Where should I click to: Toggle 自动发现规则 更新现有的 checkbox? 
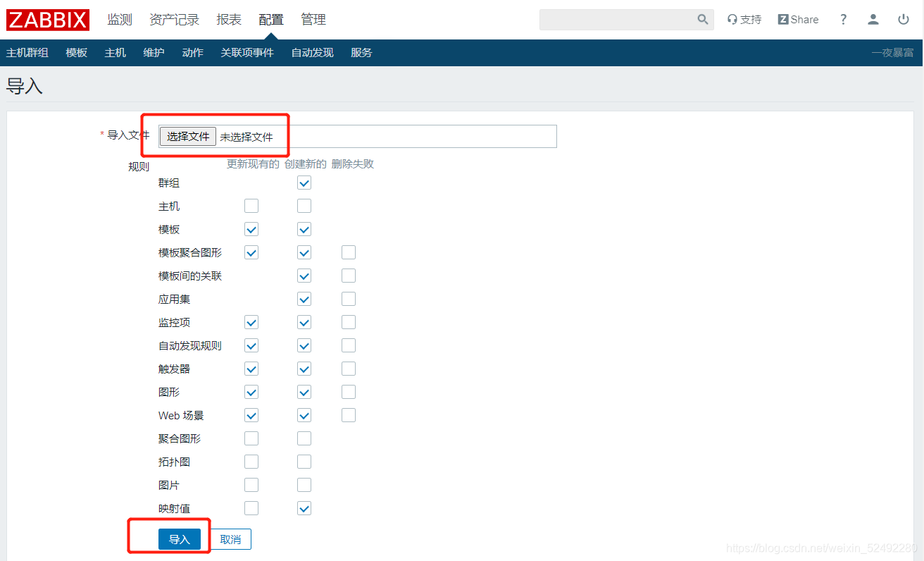[x=251, y=345]
